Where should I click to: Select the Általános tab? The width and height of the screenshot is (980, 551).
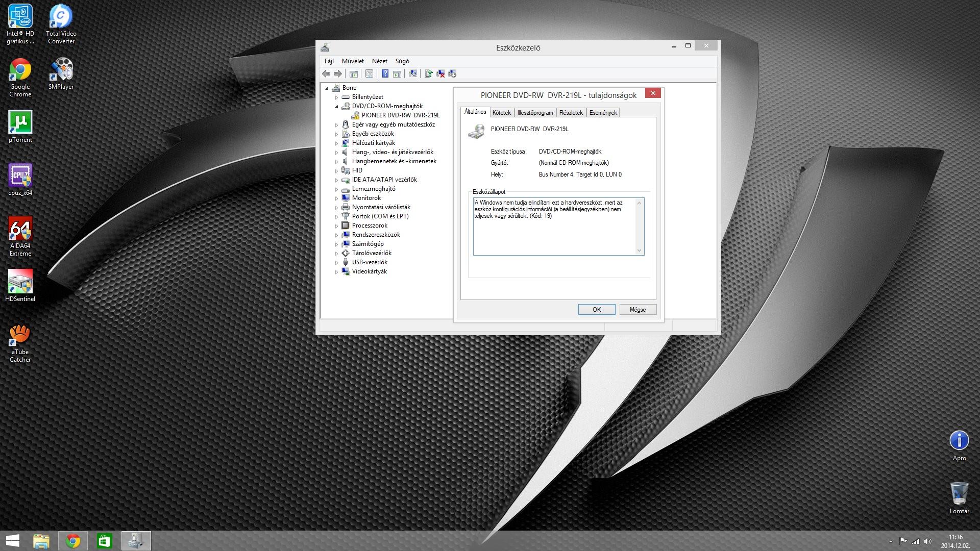pos(475,112)
